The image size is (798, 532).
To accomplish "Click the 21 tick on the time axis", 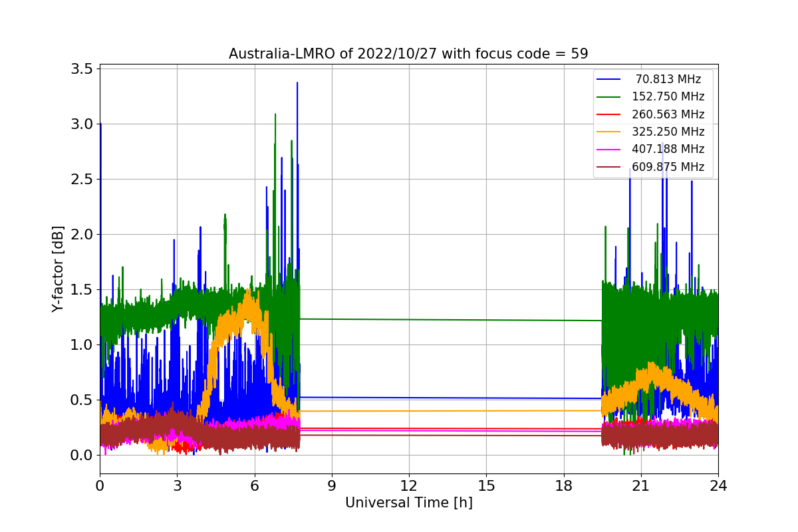I will coord(640,486).
